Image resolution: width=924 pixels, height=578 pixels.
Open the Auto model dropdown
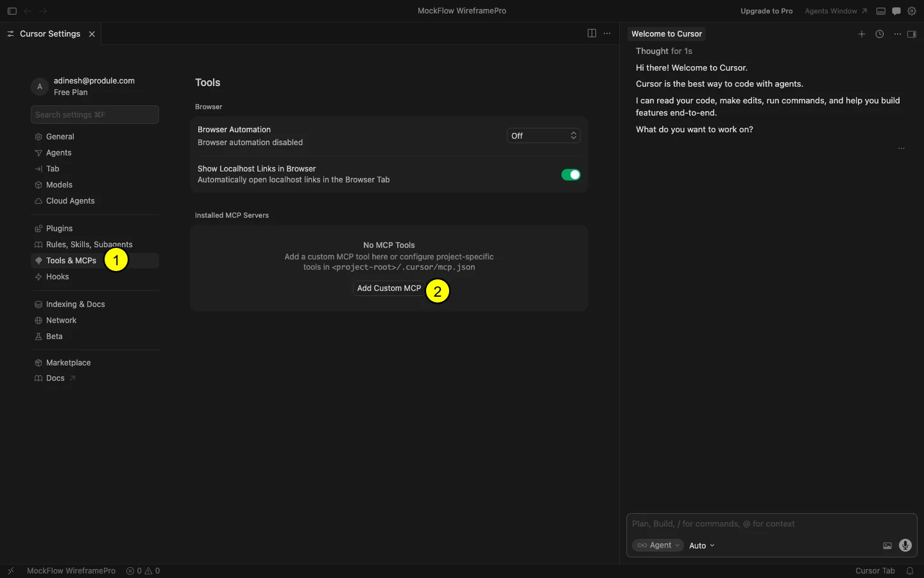[x=702, y=546]
